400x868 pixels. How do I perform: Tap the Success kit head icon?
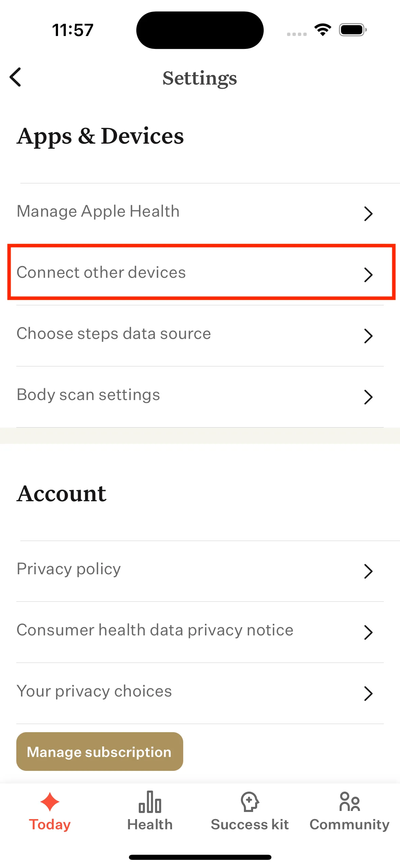pyautogui.click(x=250, y=802)
